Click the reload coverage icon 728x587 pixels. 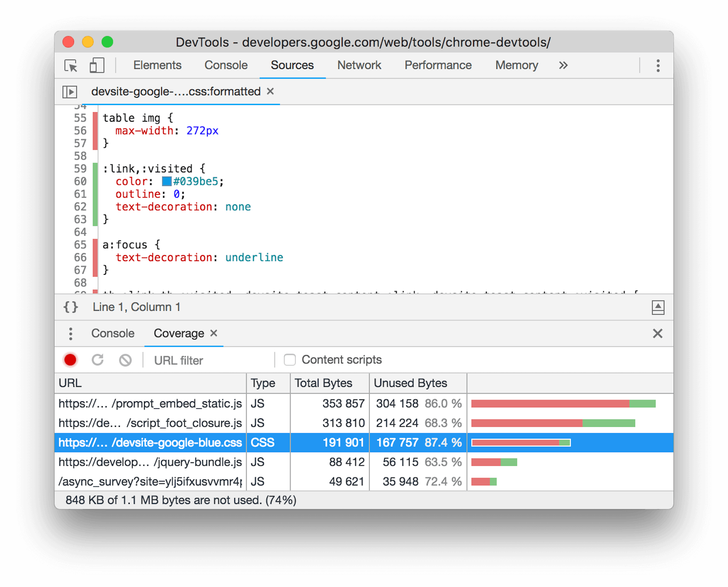pyautogui.click(x=98, y=359)
